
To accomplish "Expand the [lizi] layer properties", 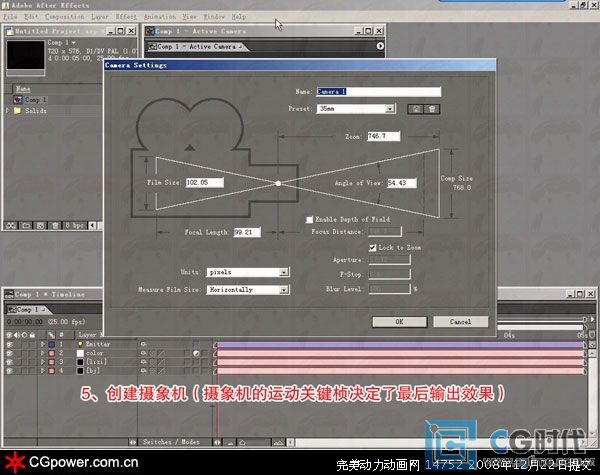I will coord(43,362).
